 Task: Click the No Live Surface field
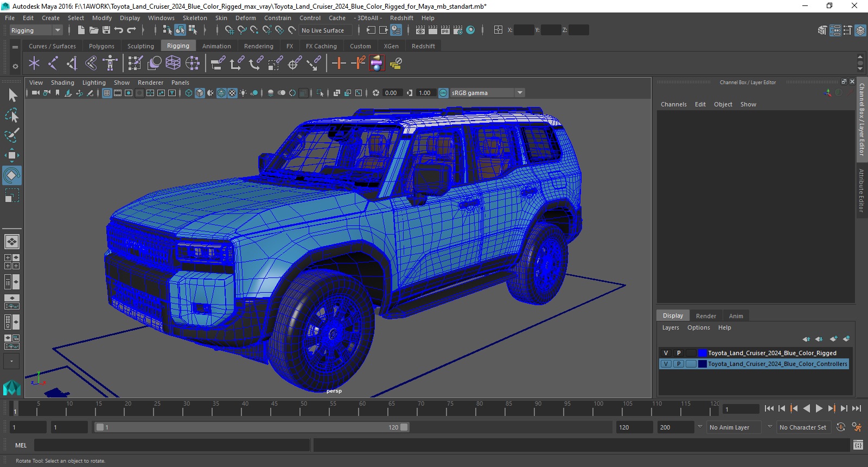[324, 30]
